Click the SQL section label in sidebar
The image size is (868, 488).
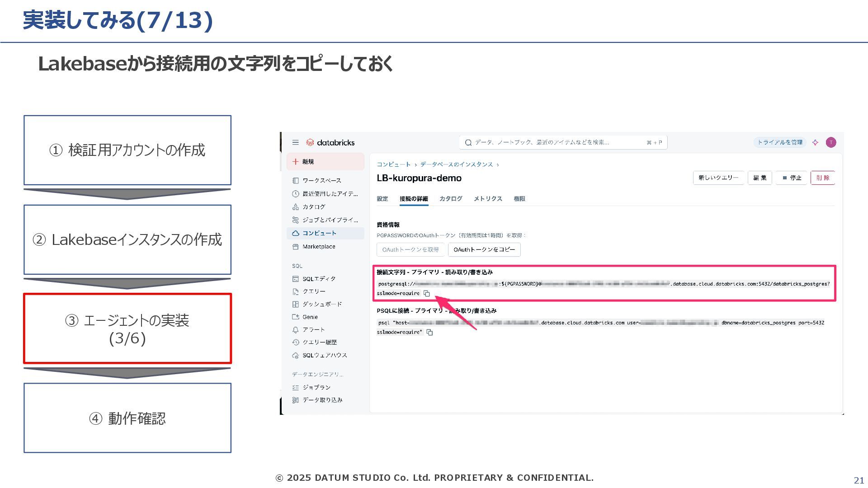click(297, 266)
